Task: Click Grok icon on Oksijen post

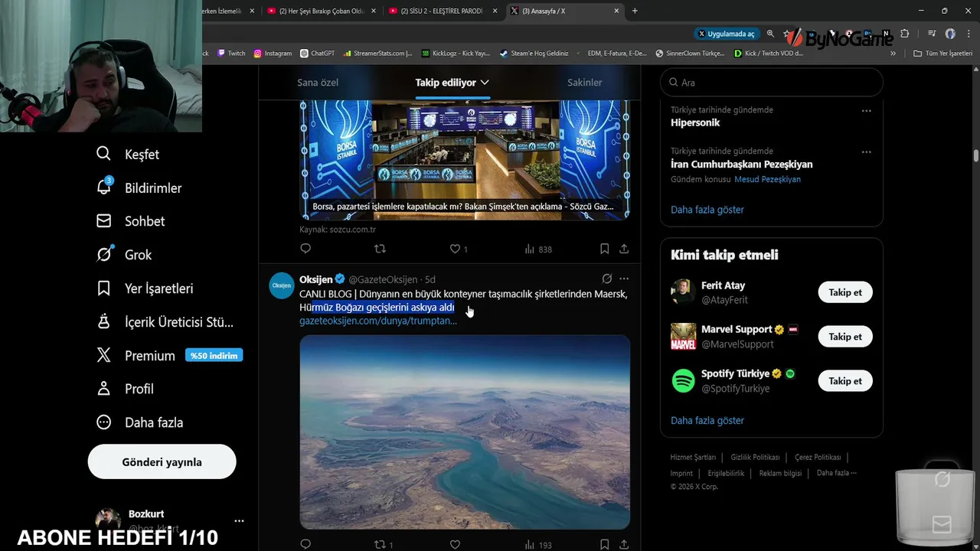Action: [606, 279]
